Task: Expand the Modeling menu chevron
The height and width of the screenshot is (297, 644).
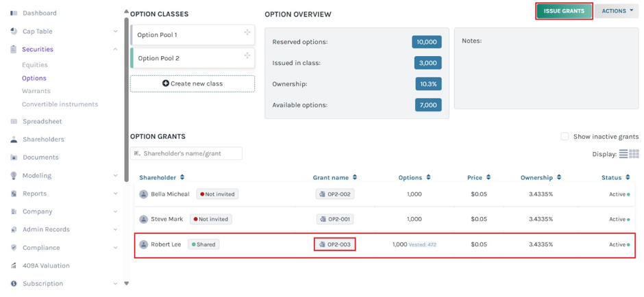Action: pyautogui.click(x=115, y=176)
